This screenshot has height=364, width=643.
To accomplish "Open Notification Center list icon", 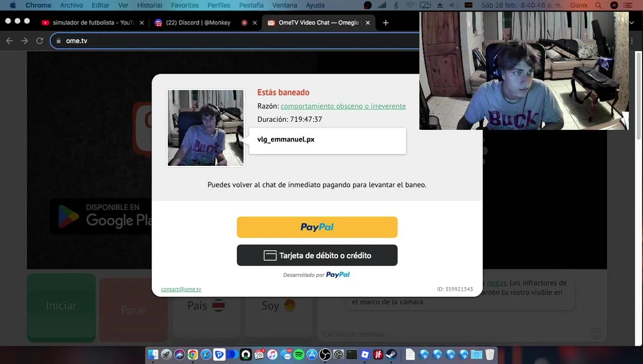I will (628, 5).
